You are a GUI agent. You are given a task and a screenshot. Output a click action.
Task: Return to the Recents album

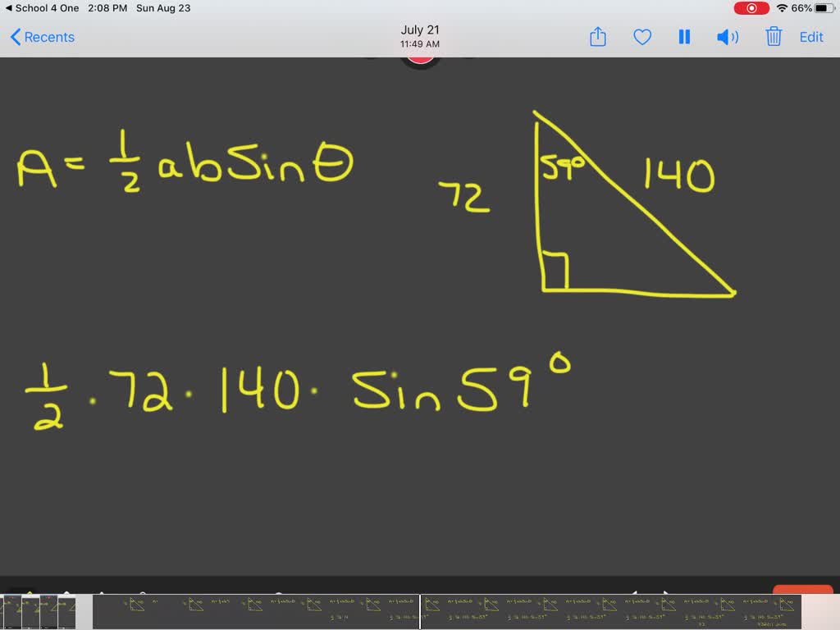point(45,37)
